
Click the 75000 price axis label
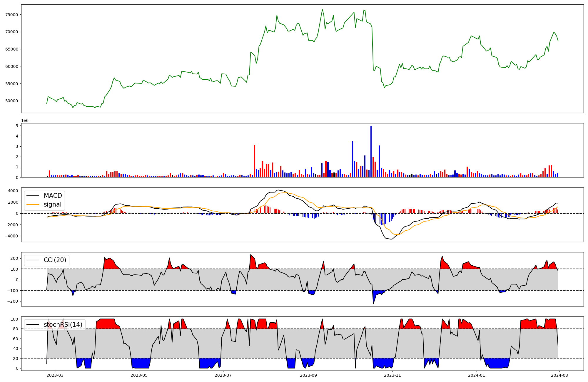(x=12, y=15)
